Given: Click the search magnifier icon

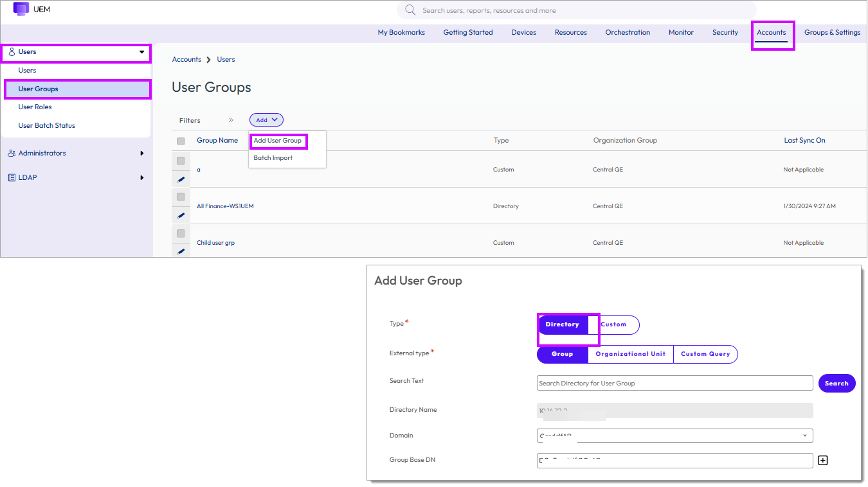Looking at the screenshot, I should [411, 10].
